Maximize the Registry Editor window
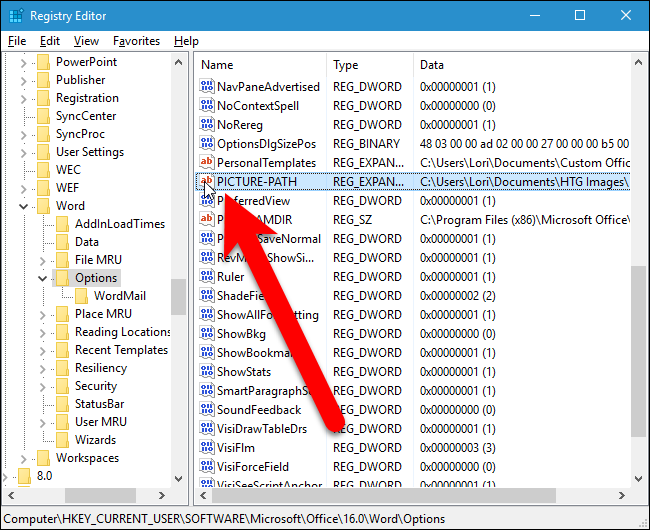Viewport: 650px width, 530px height. pos(580,15)
